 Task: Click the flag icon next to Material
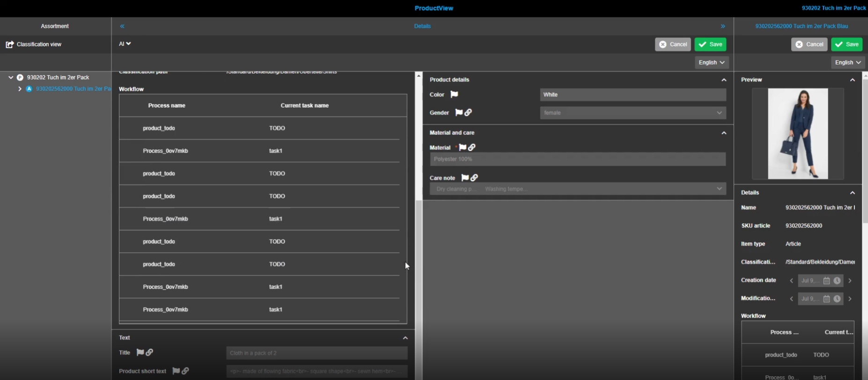(x=462, y=147)
